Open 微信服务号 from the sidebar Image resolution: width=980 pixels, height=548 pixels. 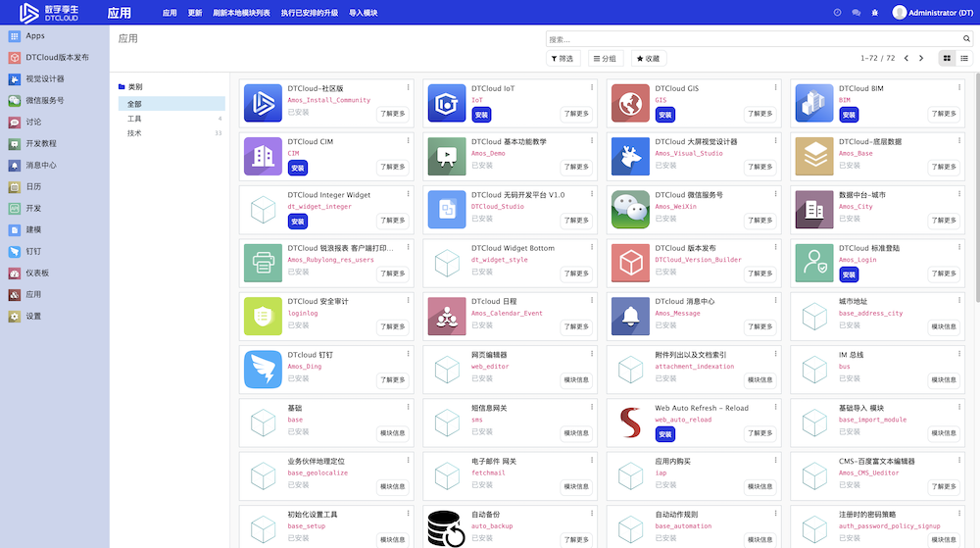44,100
